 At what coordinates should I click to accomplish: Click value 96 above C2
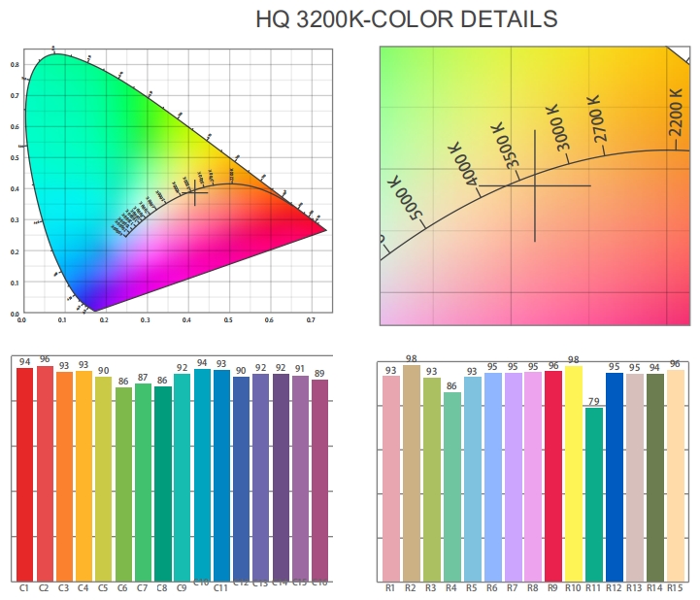tap(45, 359)
